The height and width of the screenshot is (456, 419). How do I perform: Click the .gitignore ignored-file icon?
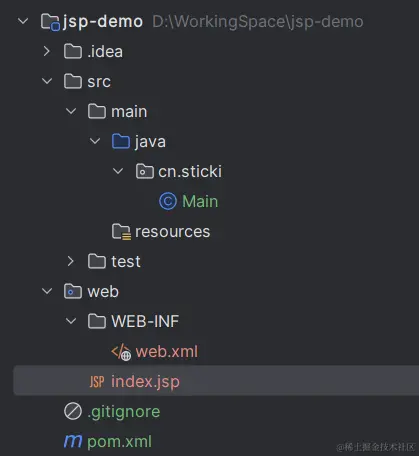pyautogui.click(x=73, y=411)
